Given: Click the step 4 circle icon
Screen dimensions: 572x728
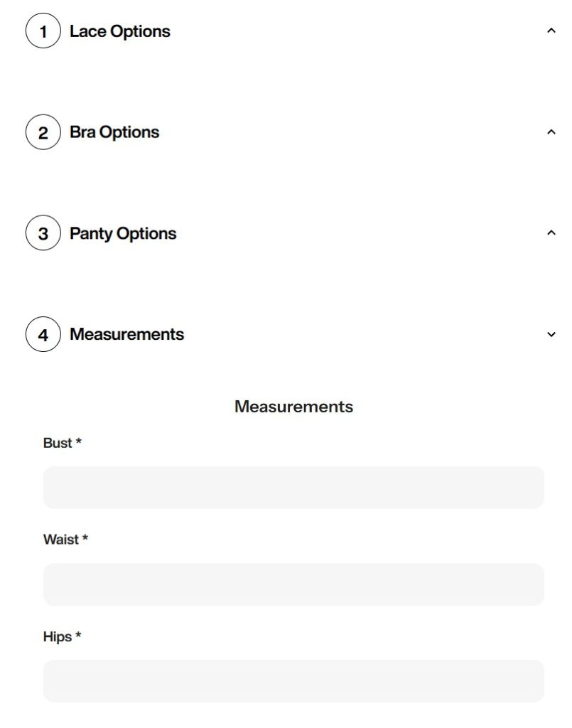Looking at the screenshot, I should [43, 334].
